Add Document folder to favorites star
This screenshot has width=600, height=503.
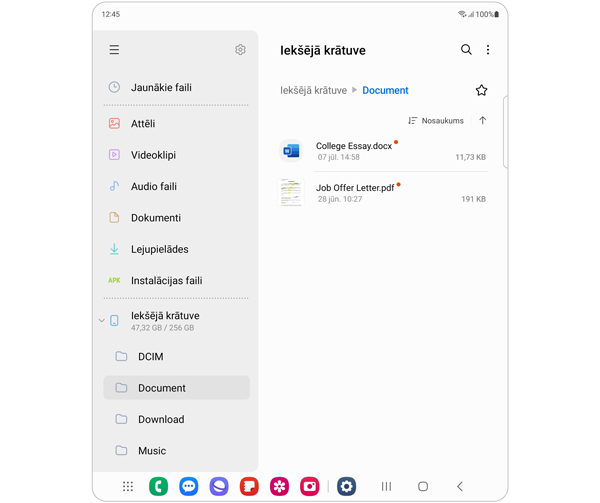[x=481, y=90]
